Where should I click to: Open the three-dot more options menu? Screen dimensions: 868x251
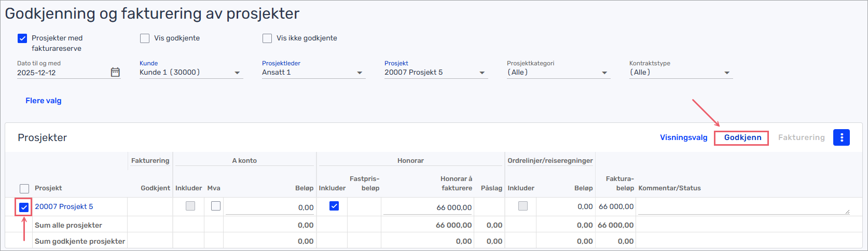(x=841, y=137)
